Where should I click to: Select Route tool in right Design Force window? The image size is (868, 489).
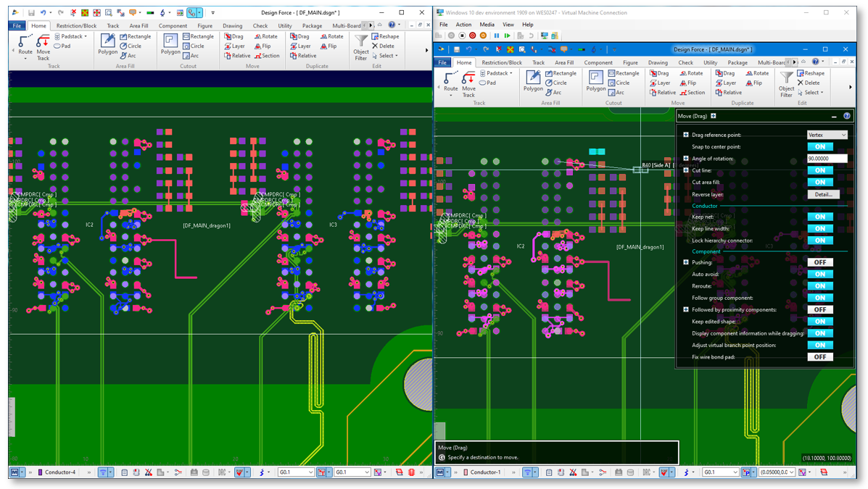[x=450, y=83]
